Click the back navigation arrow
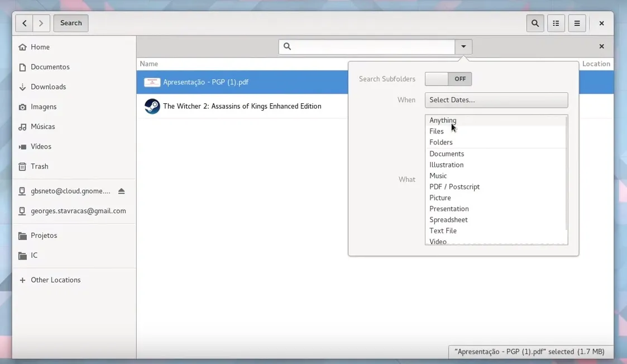 click(24, 23)
